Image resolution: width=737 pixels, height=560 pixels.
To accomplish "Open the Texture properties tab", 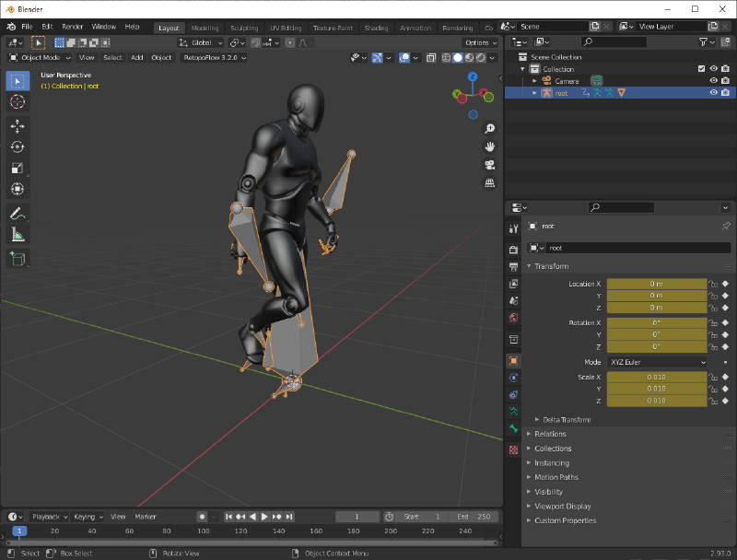I will 513,450.
